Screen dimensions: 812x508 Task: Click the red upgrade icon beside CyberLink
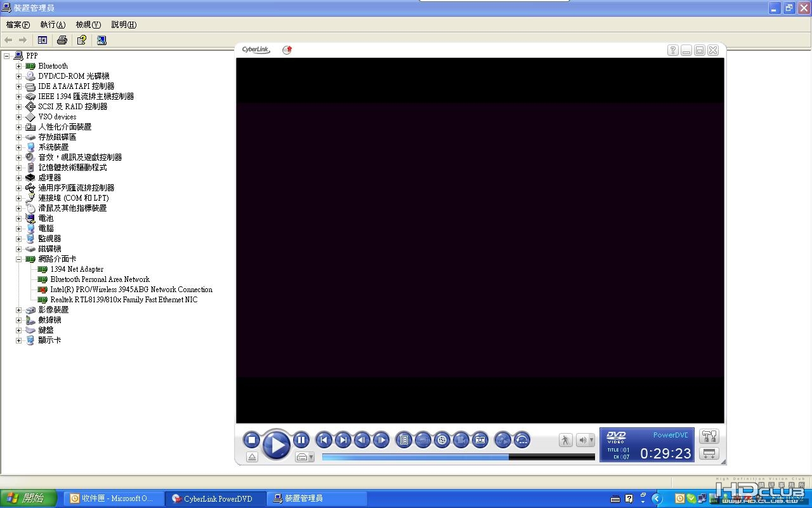(x=287, y=50)
